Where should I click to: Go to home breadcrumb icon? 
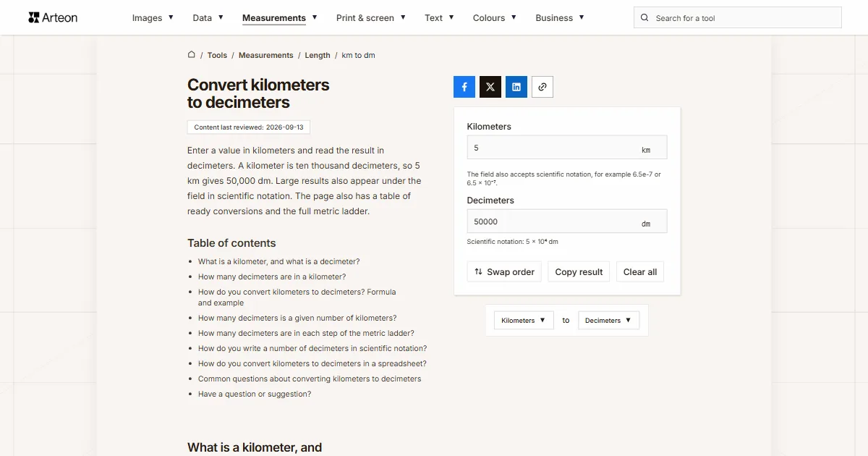[x=192, y=55]
